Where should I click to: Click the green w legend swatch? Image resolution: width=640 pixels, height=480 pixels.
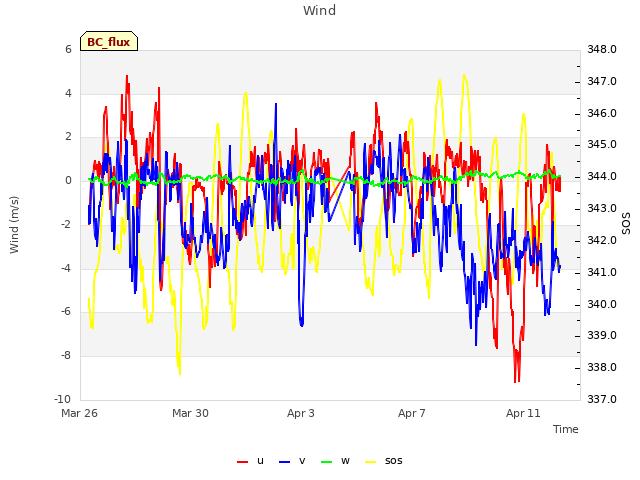327,462
